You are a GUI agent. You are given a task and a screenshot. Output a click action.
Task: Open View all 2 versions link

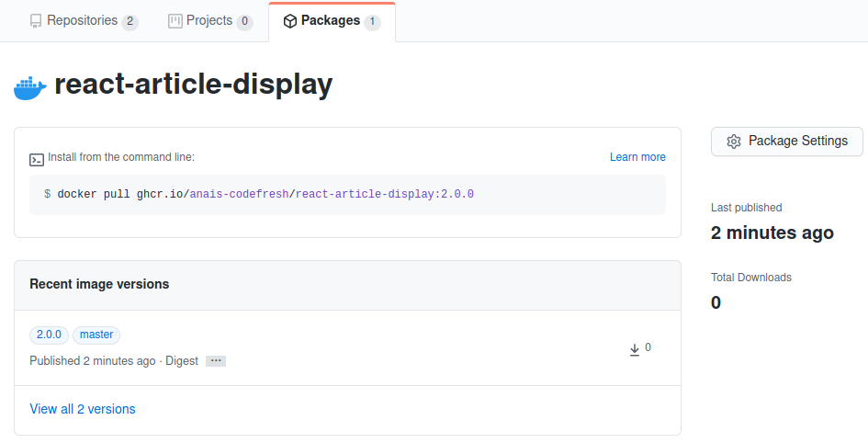click(x=83, y=409)
